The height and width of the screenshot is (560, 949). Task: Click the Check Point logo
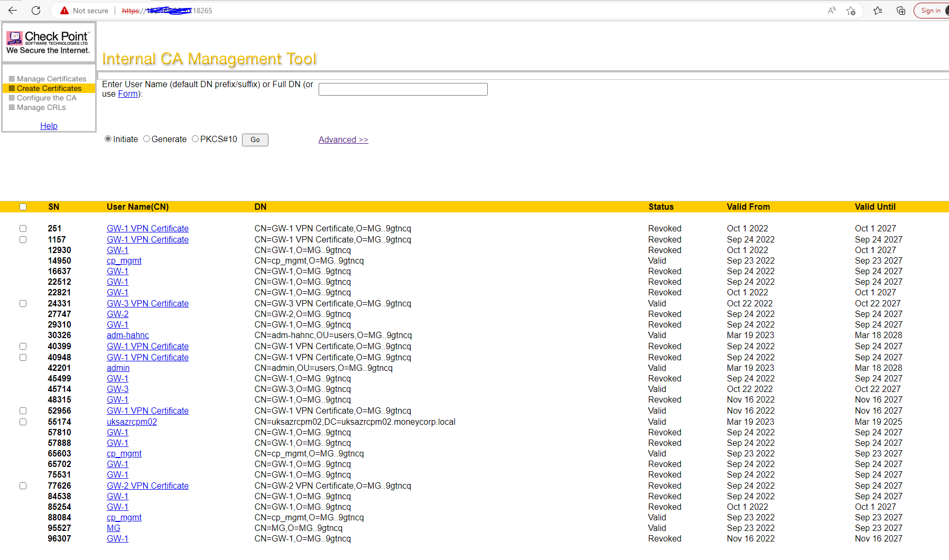coord(48,41)
